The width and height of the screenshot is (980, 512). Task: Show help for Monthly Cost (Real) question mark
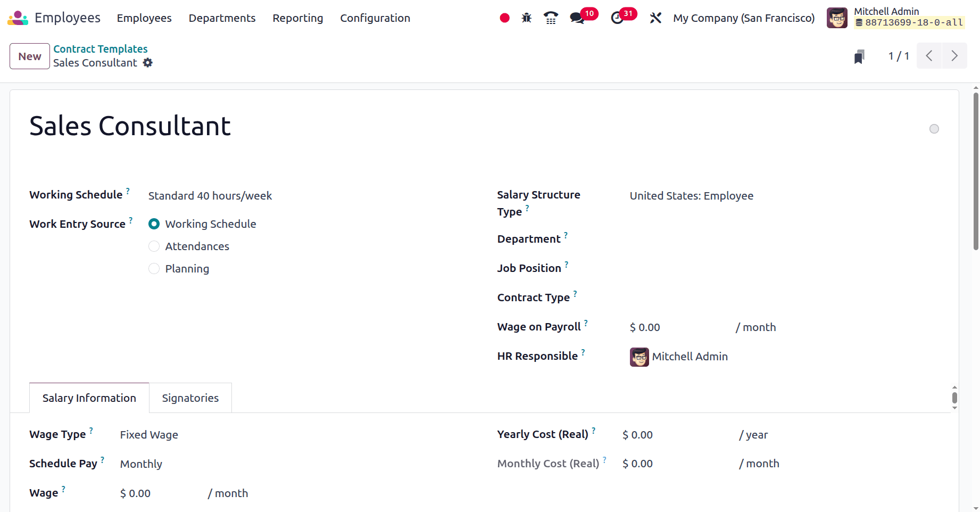[605, 459]
